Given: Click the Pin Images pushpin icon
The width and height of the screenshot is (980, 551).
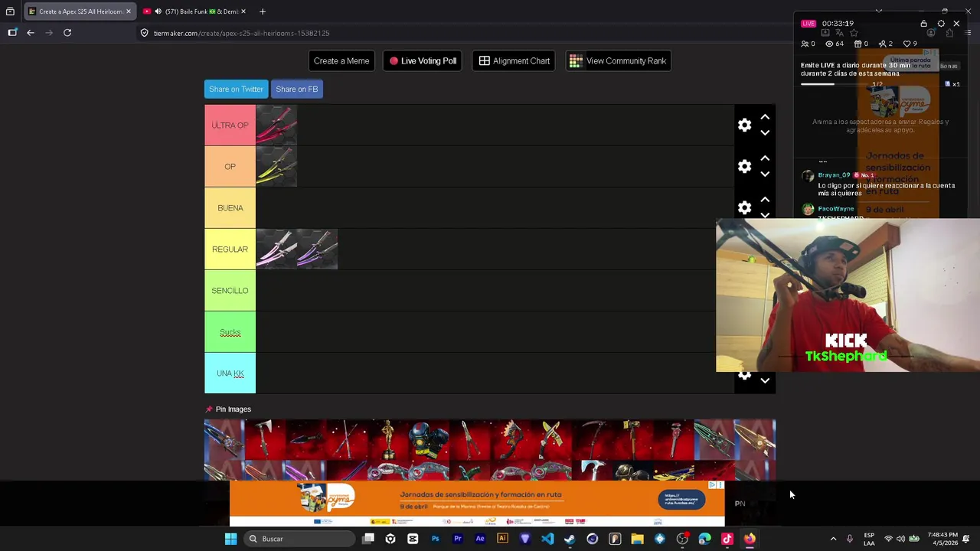Looking at the screenshot, I should (x=209, y=409).
